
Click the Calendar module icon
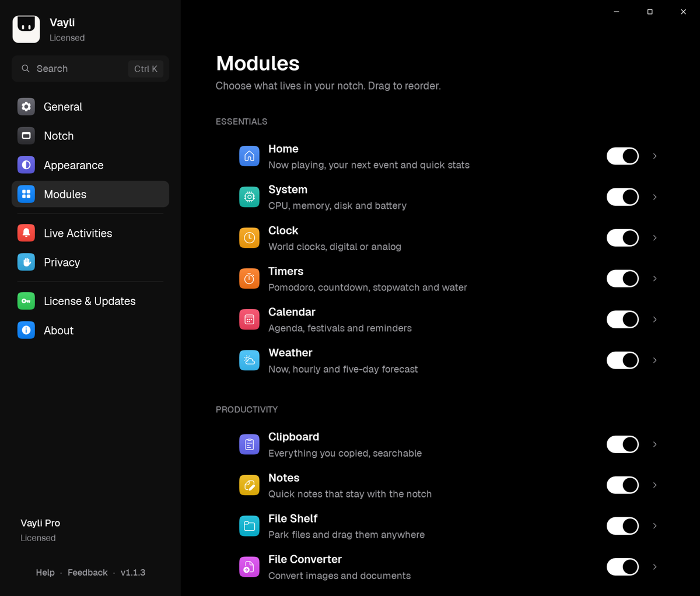click(x=249, y=320)
